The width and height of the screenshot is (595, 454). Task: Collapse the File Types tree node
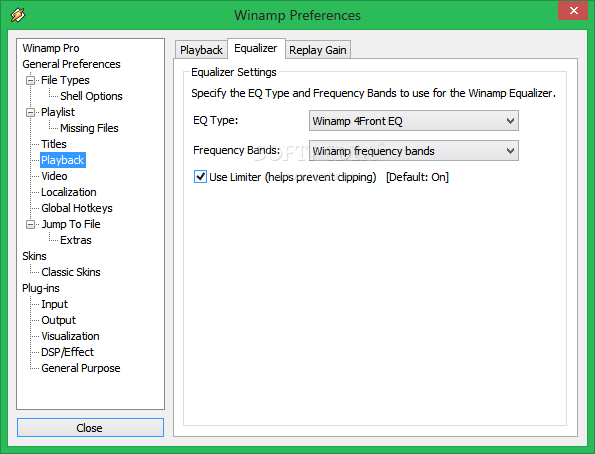click(x=30, y=80)
